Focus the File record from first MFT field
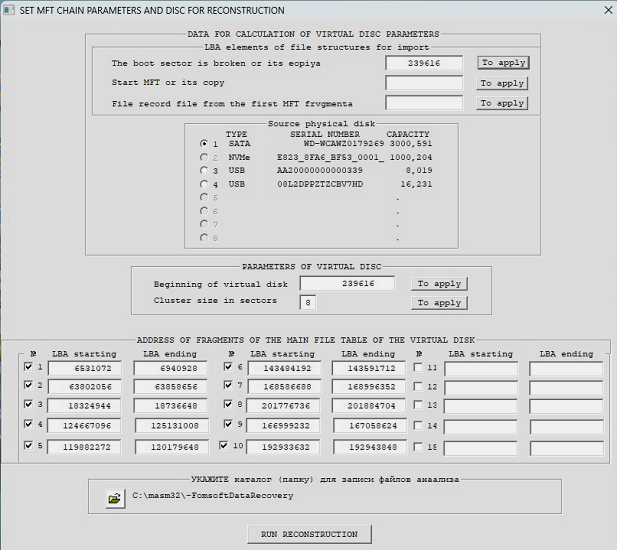 (424, 103)
